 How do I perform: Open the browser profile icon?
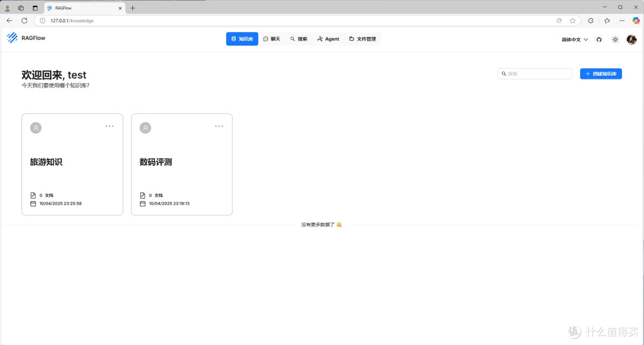(x=7, y=8)
